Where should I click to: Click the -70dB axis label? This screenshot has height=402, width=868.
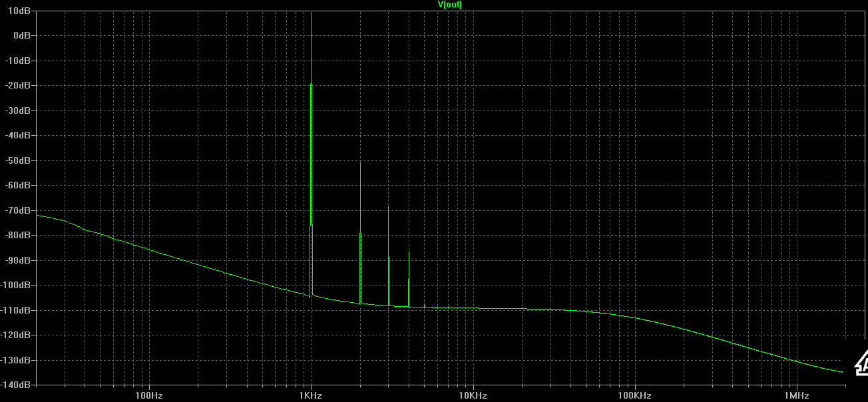pyautogui.click(x=19, y=210)
